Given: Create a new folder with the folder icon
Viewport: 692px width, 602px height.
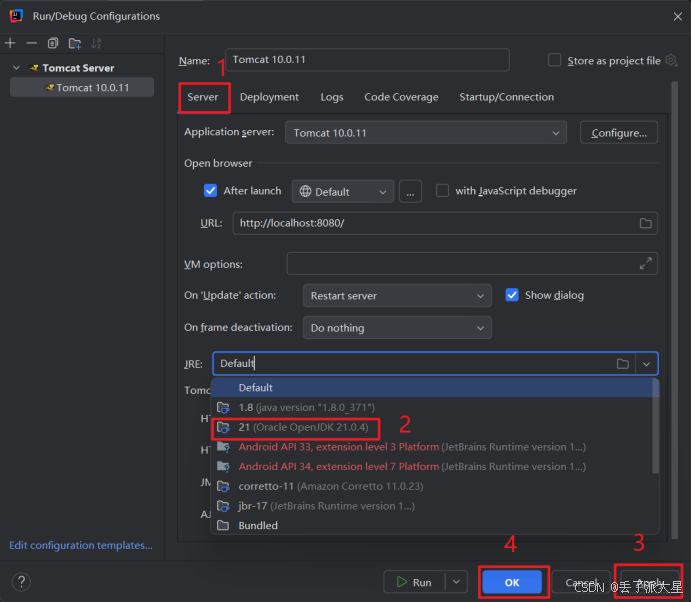Looking at the screenshot, I should tap(75, 43).
